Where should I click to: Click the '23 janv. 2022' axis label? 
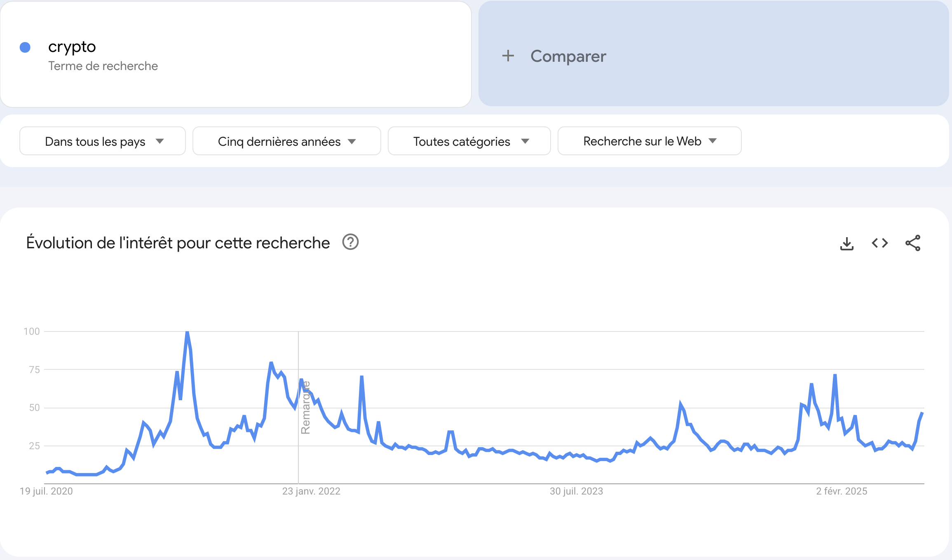pos(311,491)
